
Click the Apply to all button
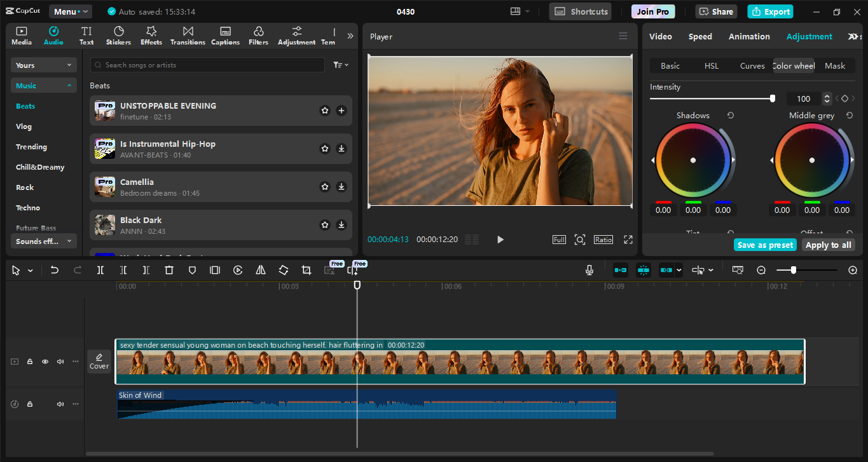click(x=828, y=245)
